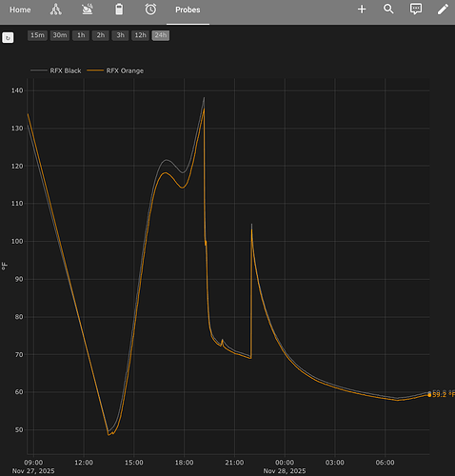The width and height of the screenshot is (455, 476).
Task: Refresh the graph with reload button
Action: (x=8, y=38)
